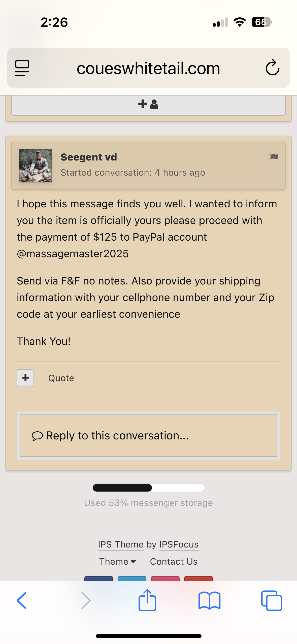Toggle the multiquote plus button
This screenshot has height=644, width=297.
point(25,378)
